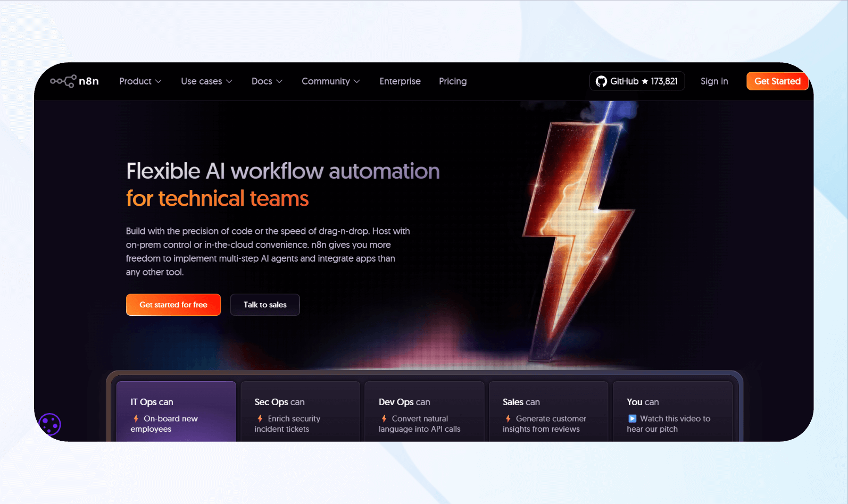The height and width of the screenshot is (504, 848).
Task: Open the Use cases menu
Action: point(207,81)
